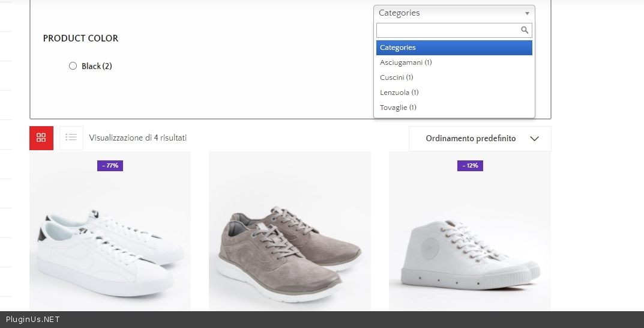Choose Cuscini (1) category
The width and height of the screenshot is (644, 328).
[x=396, y=77]
